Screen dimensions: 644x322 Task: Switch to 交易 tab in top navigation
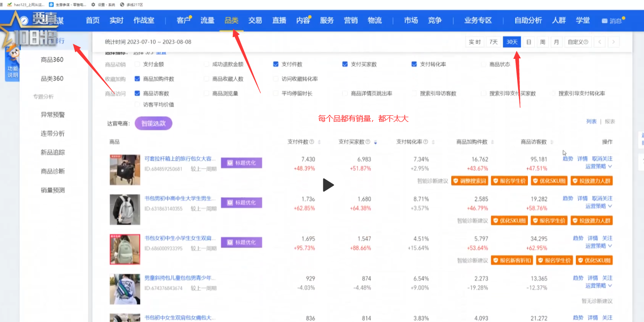[x=255, y=20]
